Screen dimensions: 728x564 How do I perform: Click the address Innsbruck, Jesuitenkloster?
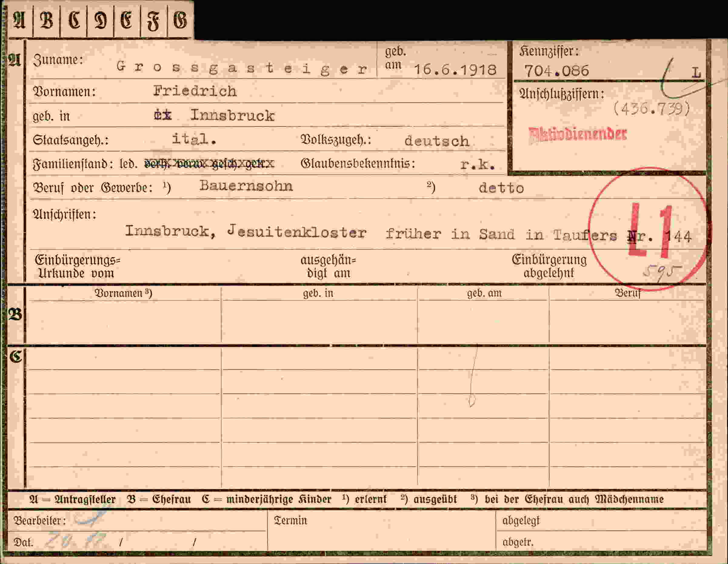246,231
